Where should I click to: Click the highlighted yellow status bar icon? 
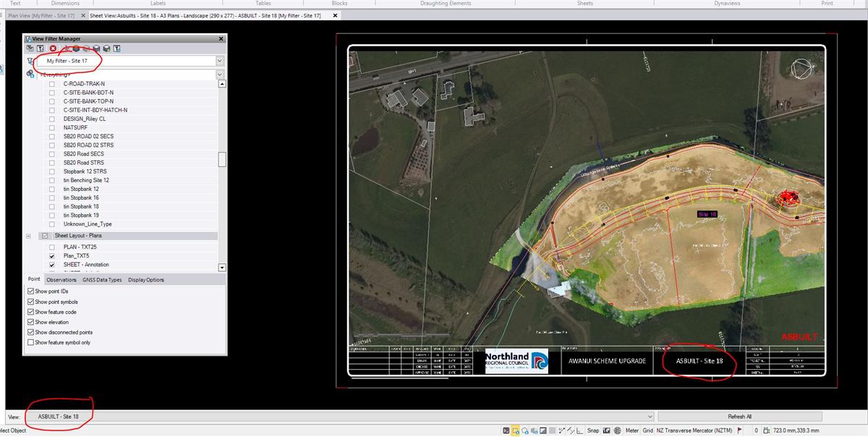(x=517, y=430)
